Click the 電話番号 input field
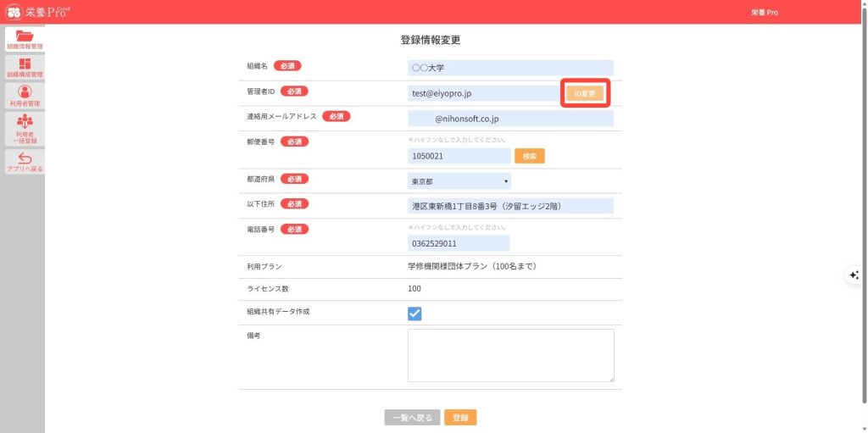 click(x=459, y=244)
